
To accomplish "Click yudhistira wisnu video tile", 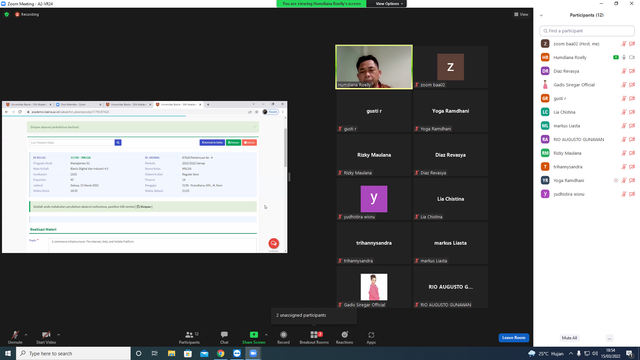I will click(x=374, y=199).
